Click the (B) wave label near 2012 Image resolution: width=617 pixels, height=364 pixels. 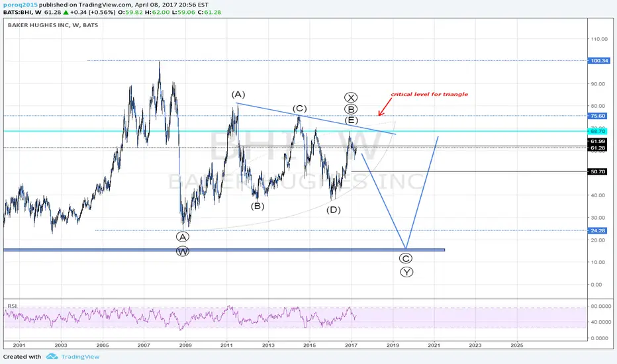(258, 206)
